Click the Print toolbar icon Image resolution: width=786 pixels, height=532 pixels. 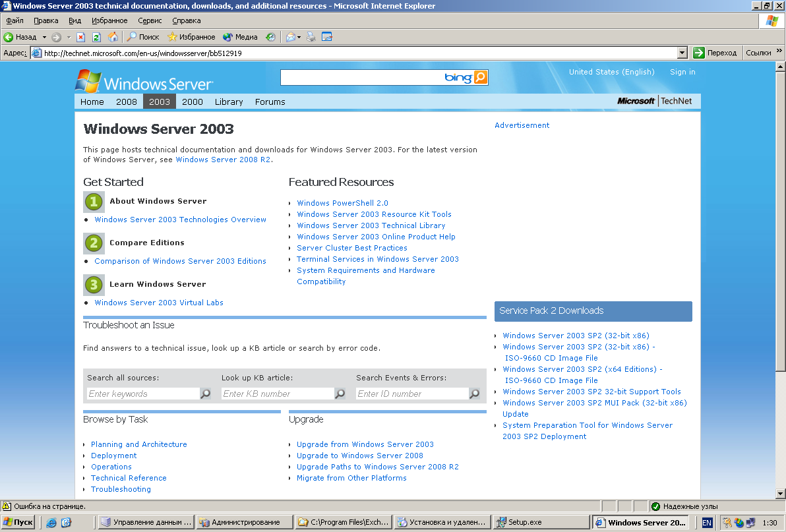(311, 37)
